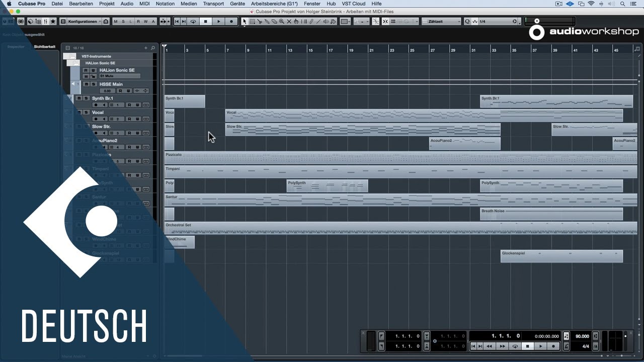644x362 pixels.
Task: Select the Object Selection arrow tool
Action: pos(245,22)
